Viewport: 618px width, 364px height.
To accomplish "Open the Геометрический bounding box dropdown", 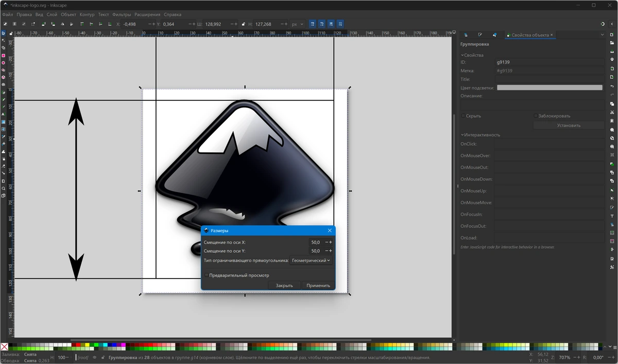I will (312, 261).
